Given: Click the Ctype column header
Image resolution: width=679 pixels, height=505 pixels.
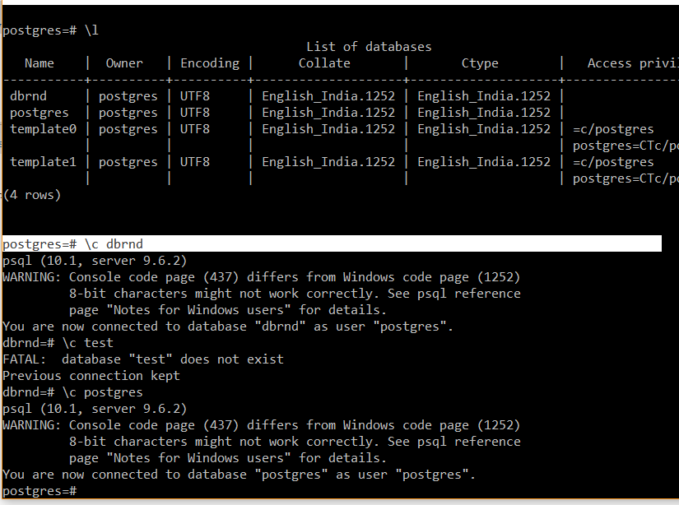Looking at the screenshot, I should 480,64.
